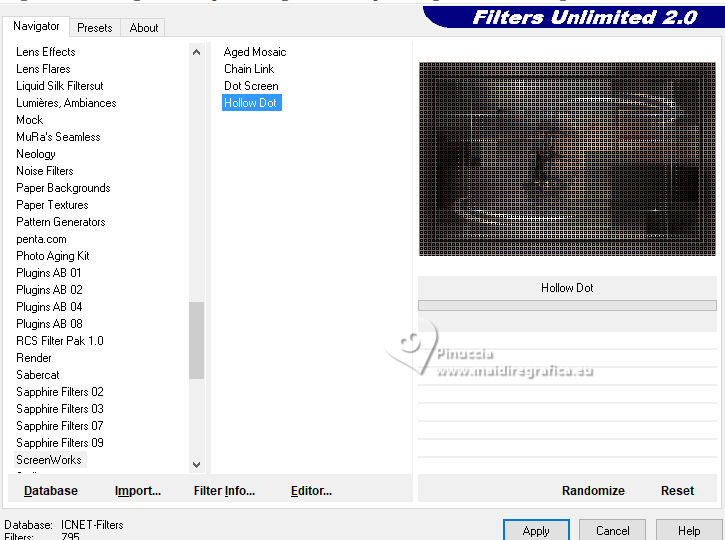Select Plugins AB 08 category

click(49, 324)
